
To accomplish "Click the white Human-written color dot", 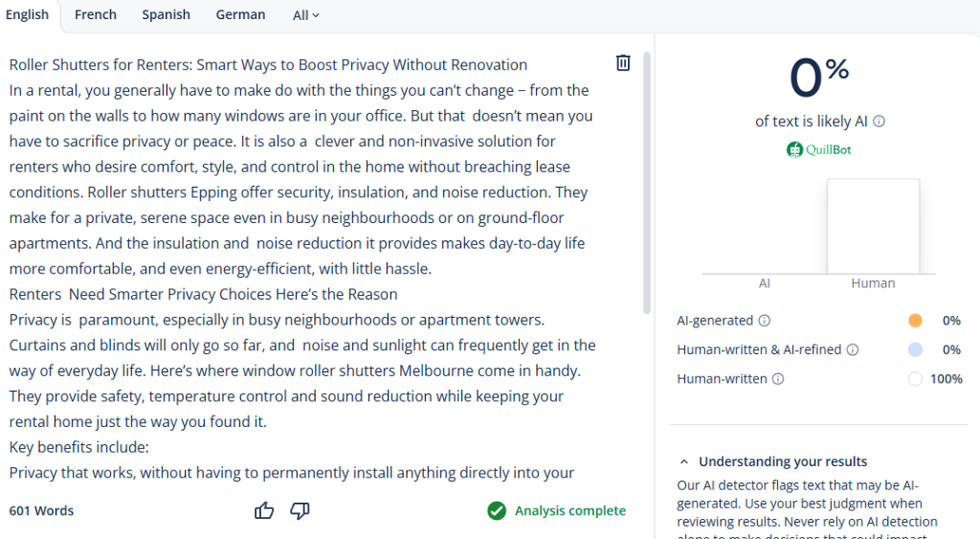I will pyautogui.click(x=915, y=379).
